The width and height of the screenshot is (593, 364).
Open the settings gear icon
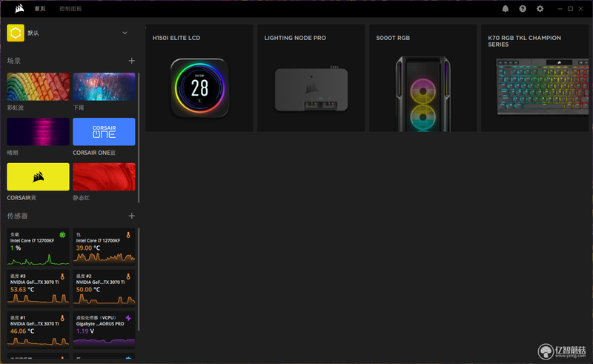point(540,9)
